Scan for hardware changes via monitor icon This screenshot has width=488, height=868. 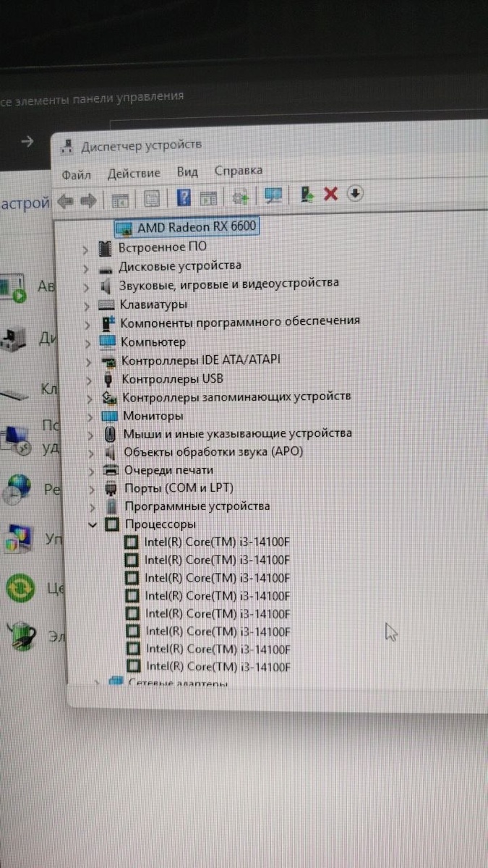coord(273,195)
